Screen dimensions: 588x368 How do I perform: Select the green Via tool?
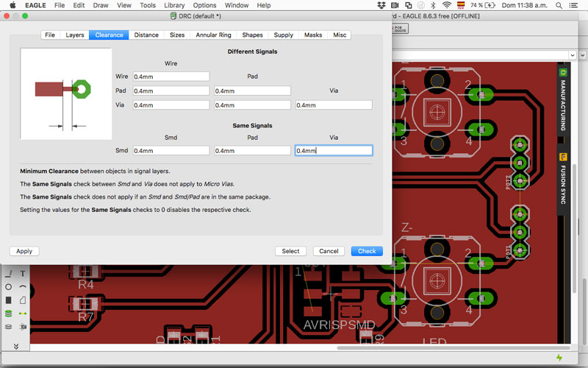pyautogui.click(x=8, y=314)
